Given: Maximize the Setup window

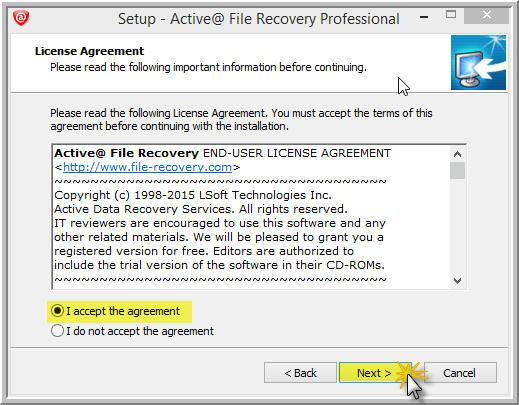Looking at the screenshot, I should (451, 15).
